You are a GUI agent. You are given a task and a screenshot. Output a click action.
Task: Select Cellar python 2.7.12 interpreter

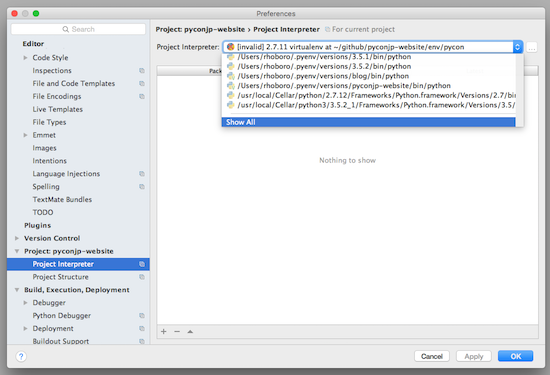368,95
